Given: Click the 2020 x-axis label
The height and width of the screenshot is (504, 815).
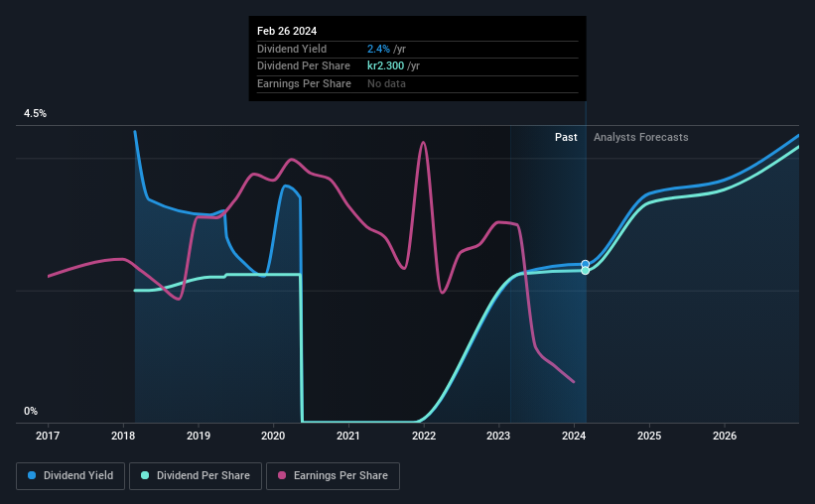Looking at the screenshot, I should click(x=273, y=436).
